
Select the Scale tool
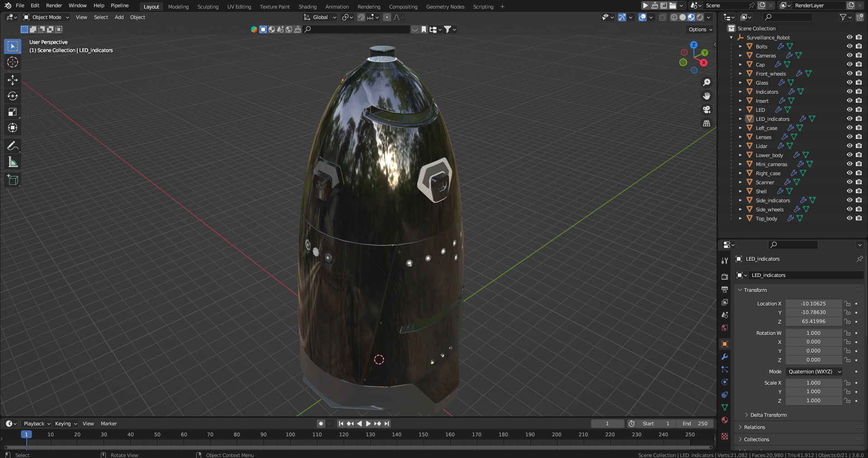[13, 112]
